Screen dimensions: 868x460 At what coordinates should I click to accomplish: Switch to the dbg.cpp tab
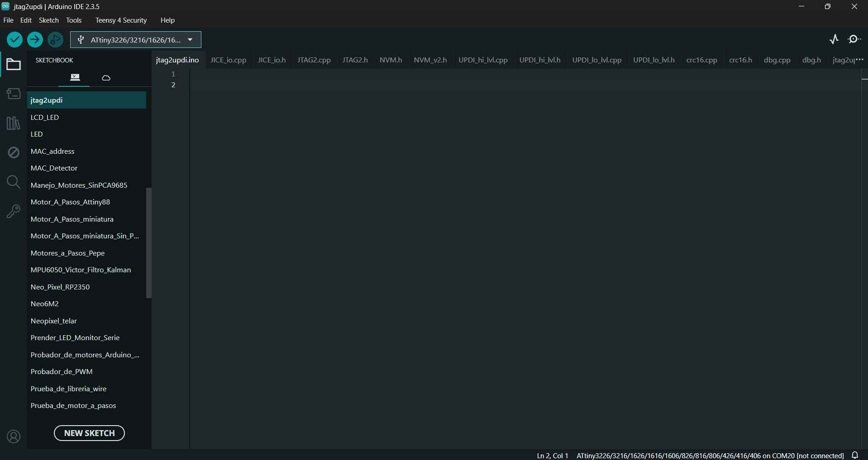777,60
